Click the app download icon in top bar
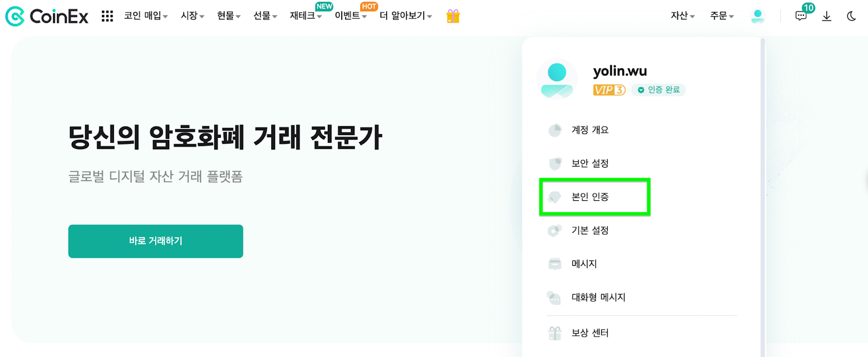 pyautogui.click(x=826, y=16)
